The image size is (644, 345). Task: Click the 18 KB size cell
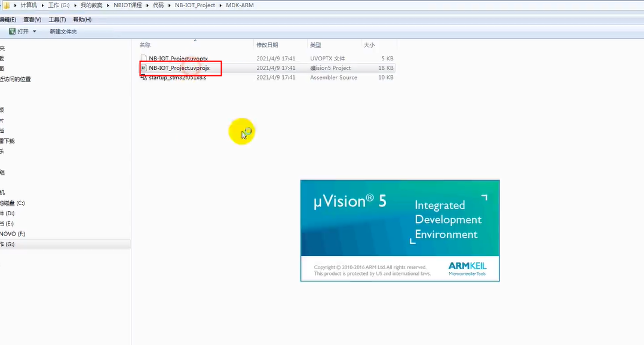pos(386,68)
